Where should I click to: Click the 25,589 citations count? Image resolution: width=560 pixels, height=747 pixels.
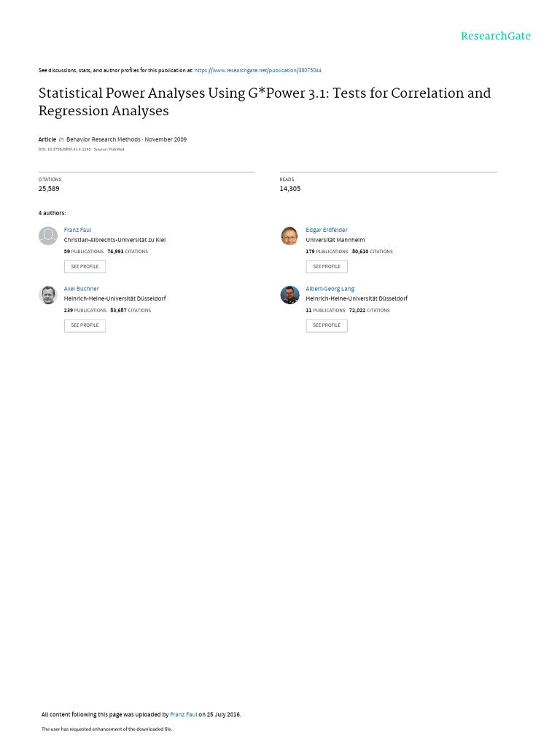click(49, 189)
